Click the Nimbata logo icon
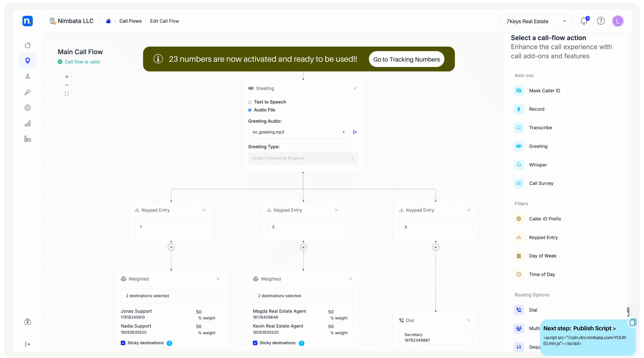This screenshot has height=358, width=644. (27, 21)
